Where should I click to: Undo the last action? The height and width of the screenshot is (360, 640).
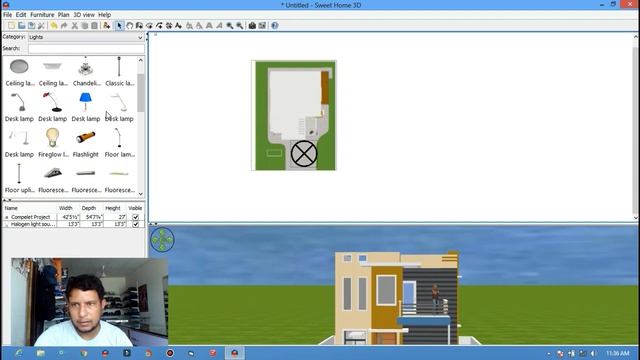coord(54,26)
